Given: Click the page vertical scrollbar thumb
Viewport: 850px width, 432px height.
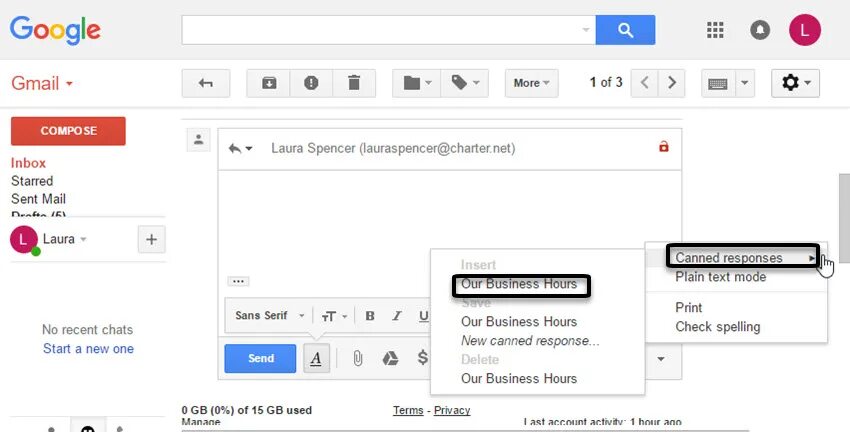Looking at the screenshot, I should click(844, 217).
